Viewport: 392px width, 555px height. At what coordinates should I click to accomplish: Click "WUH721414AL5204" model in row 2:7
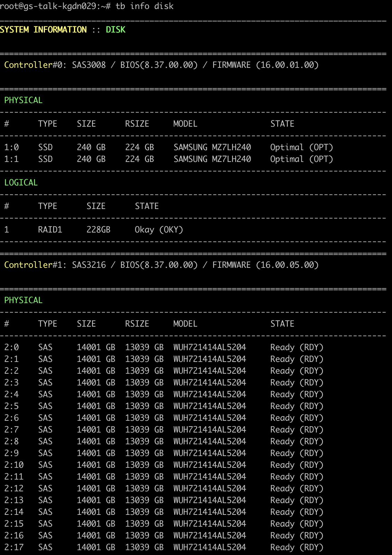pyautogui.click(x=210, y=430)
